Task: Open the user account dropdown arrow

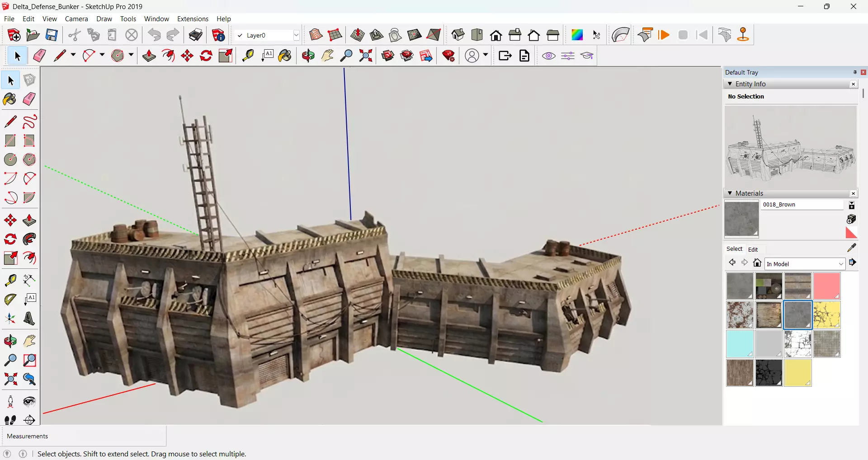Action: coord(486,55)
